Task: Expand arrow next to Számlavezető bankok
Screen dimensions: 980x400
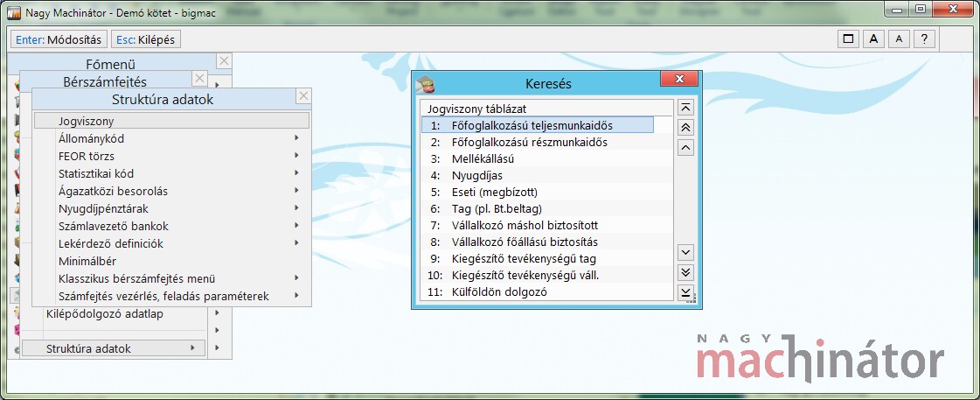Action: coord(297,225)
